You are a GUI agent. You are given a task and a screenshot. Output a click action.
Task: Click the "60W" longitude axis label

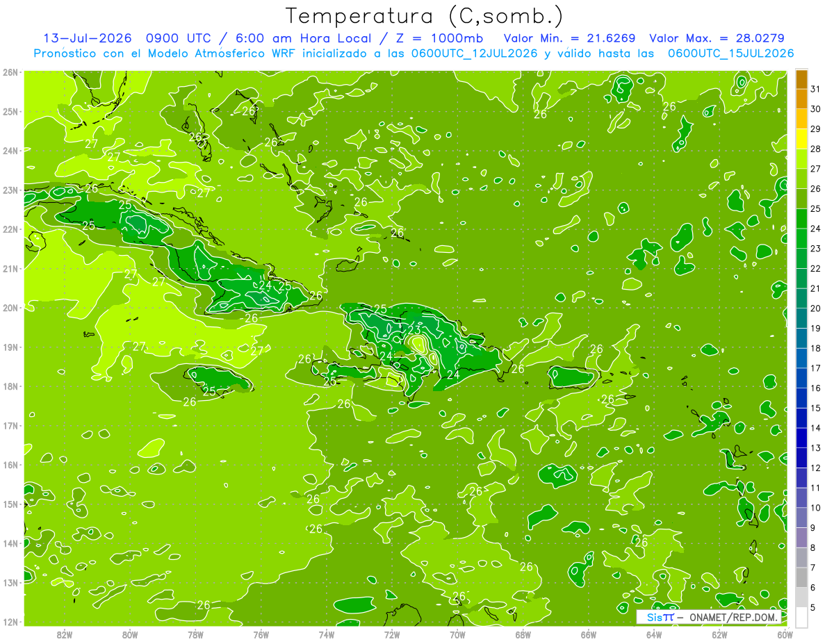click(x=785, y=634)
